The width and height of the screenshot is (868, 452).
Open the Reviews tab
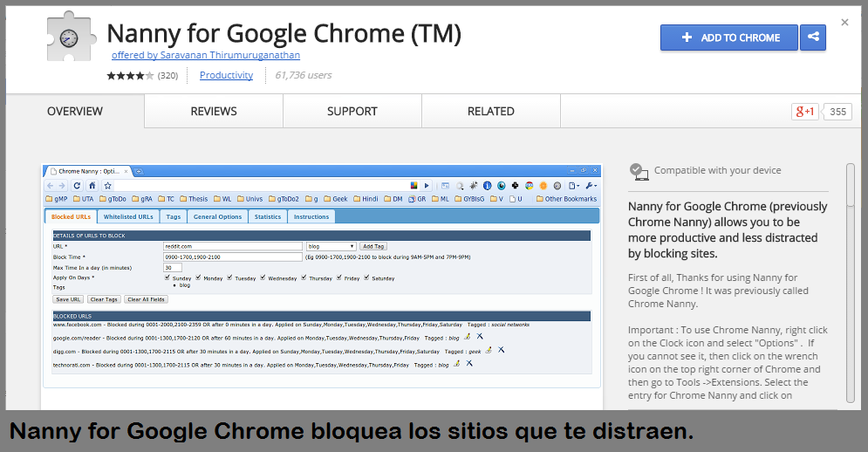click(x=214, y=112)
